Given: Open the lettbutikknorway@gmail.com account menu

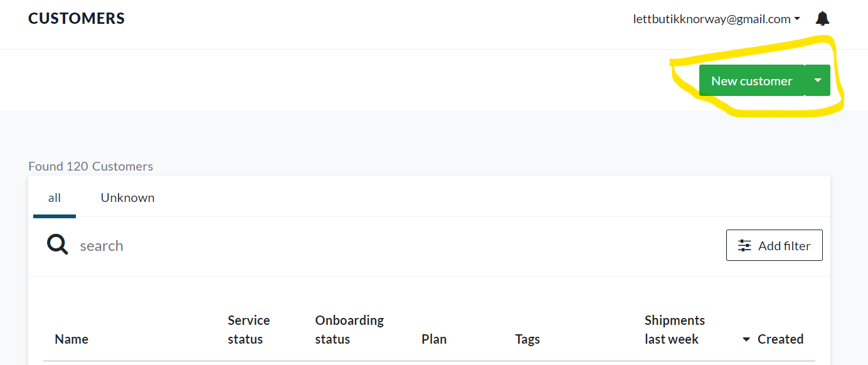Looking at the screenshot, I should [711, 19].
